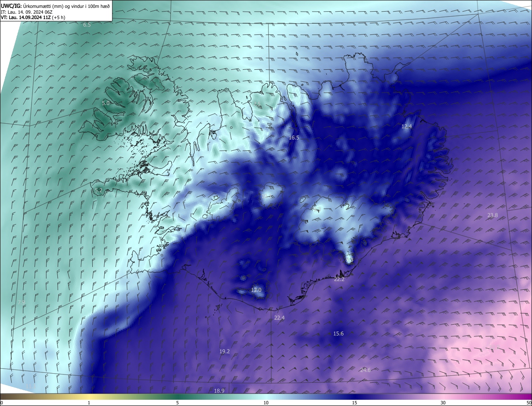Click the 12.4 value label on the map
The height and width of the screenshot is (406, 532).
pyautogui.click(x=406, y=126)
